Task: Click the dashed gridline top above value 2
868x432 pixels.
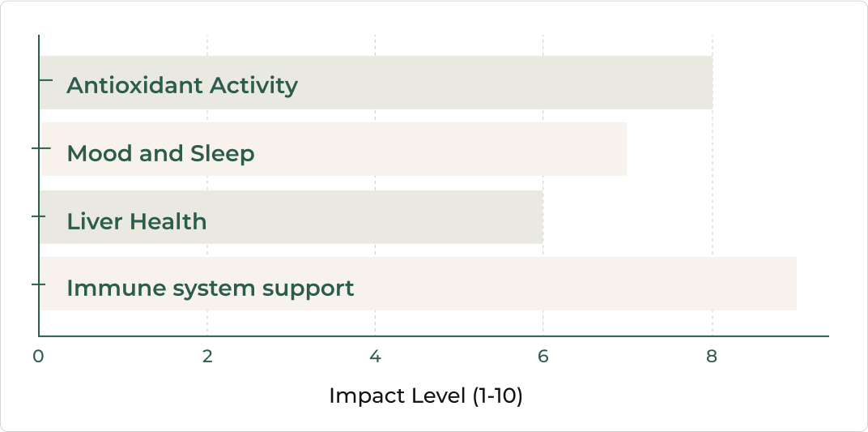Action: [207, 41]
